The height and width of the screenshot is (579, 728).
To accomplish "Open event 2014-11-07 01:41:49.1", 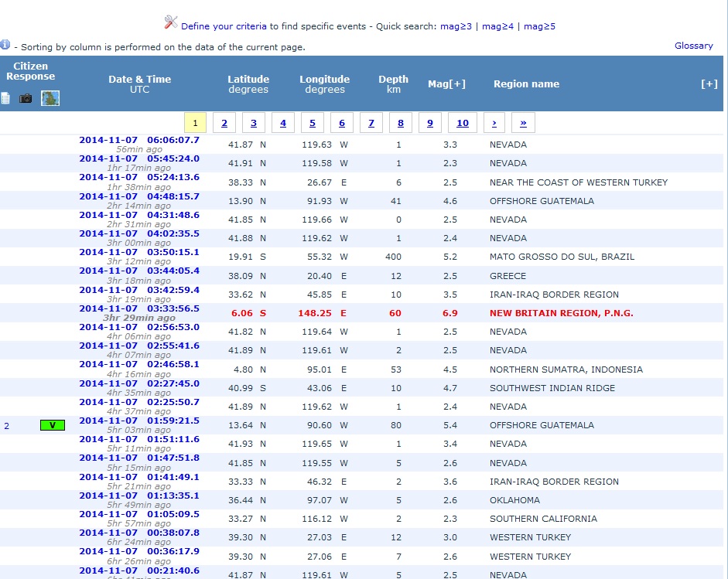I will point(139,478).
